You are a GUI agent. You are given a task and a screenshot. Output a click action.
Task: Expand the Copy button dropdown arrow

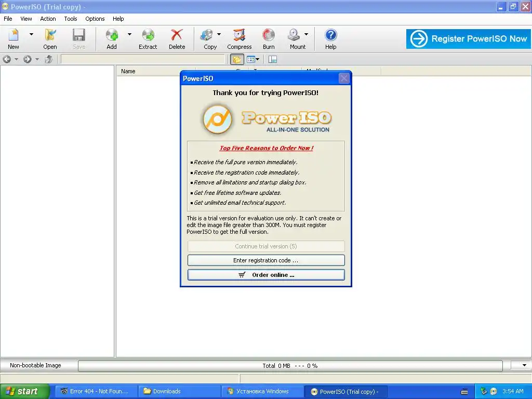pos(219,34)
